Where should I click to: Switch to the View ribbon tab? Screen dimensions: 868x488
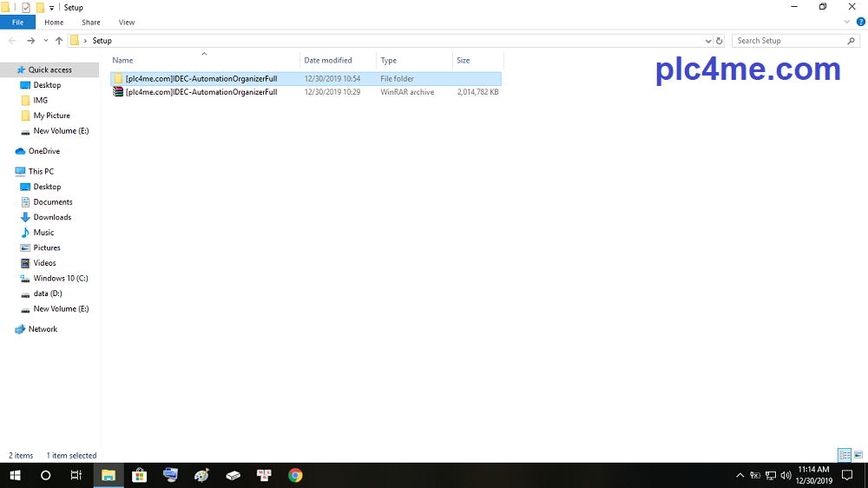127,23
